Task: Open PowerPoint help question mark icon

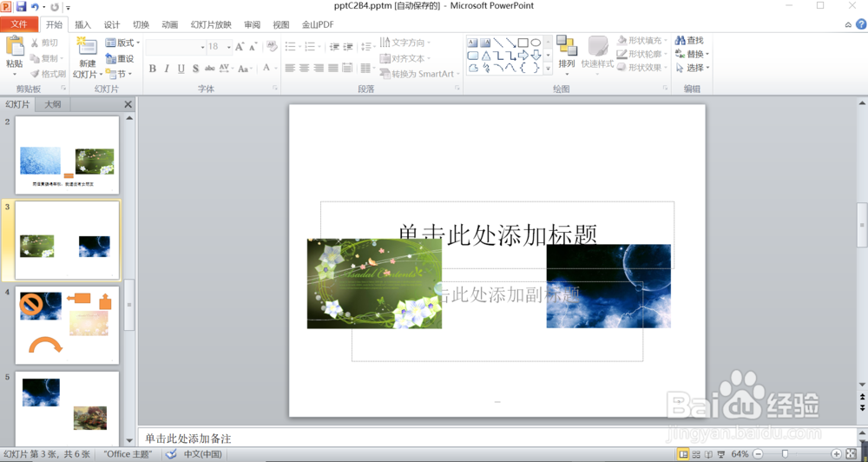Action: coord(861,24)
